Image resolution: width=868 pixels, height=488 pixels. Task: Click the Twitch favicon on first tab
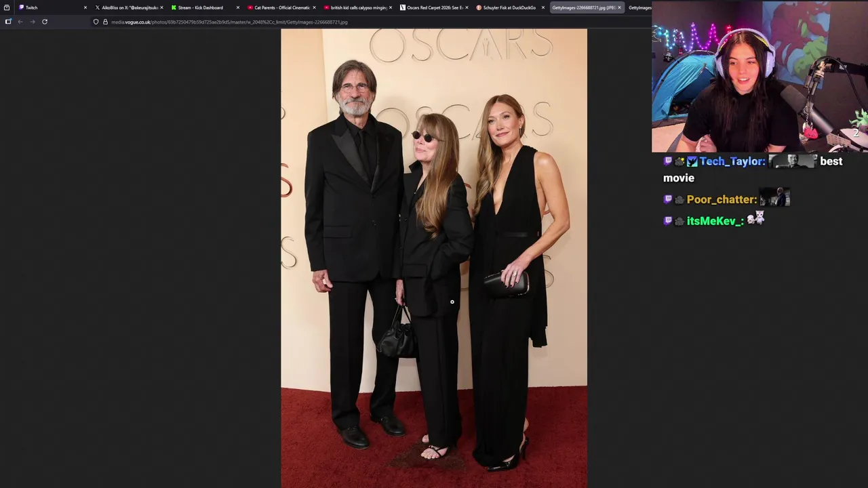22,7
